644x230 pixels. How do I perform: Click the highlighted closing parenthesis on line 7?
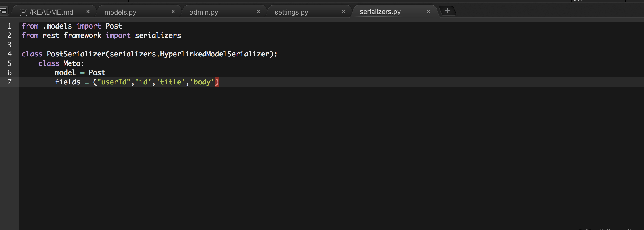pos(216,82)
